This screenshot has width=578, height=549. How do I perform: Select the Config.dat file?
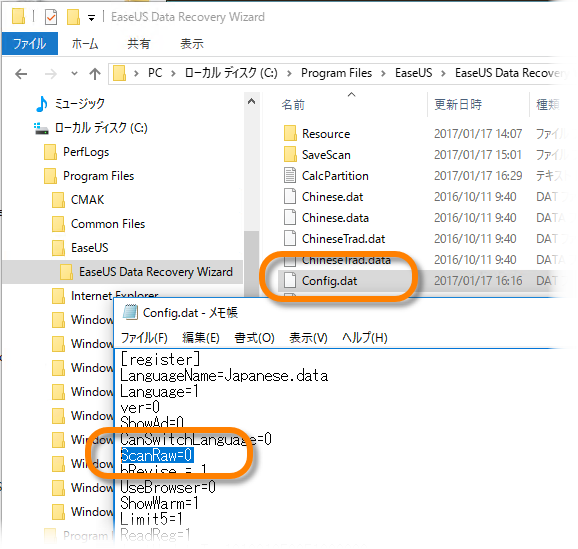pyautogui.click(x=329, y=281)
